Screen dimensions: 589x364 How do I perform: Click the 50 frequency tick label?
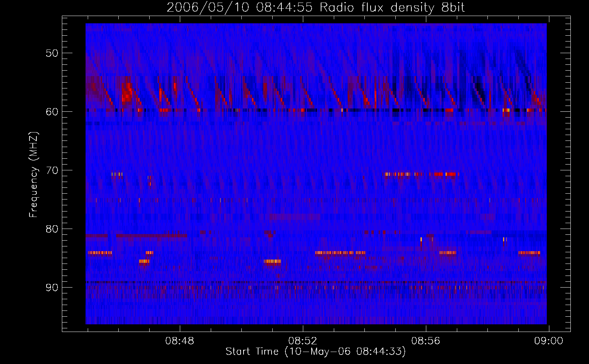pos(52,53)
